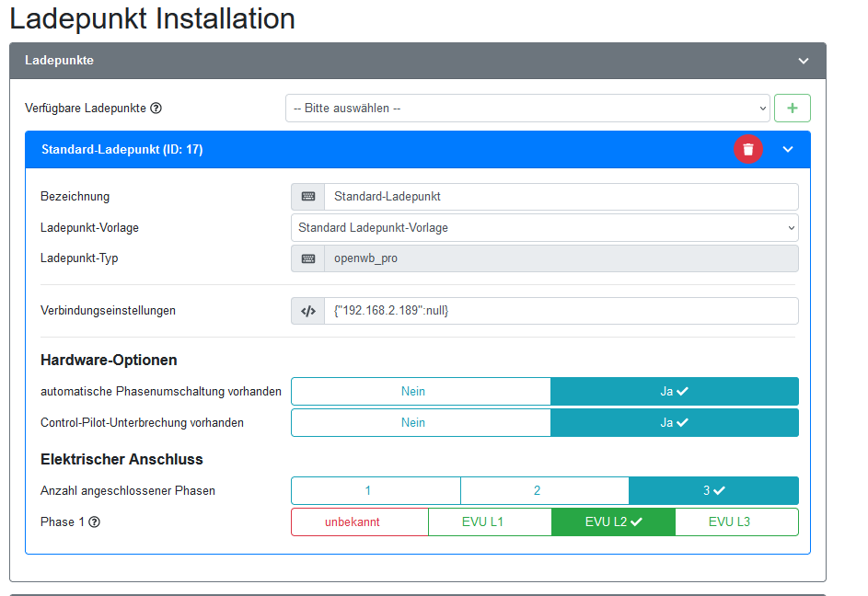Open the Verfügbare Ladepunkte dropdown
868x596 pixels.
[x=527, y=109]
